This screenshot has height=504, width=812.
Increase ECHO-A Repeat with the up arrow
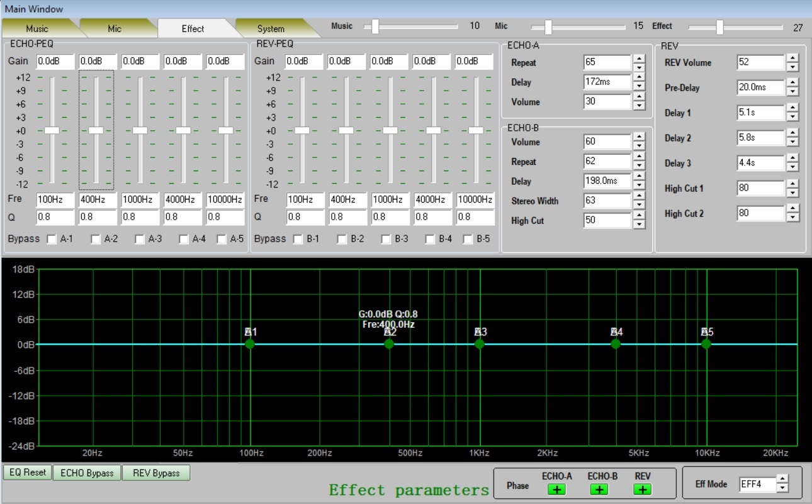pos(639,59)
